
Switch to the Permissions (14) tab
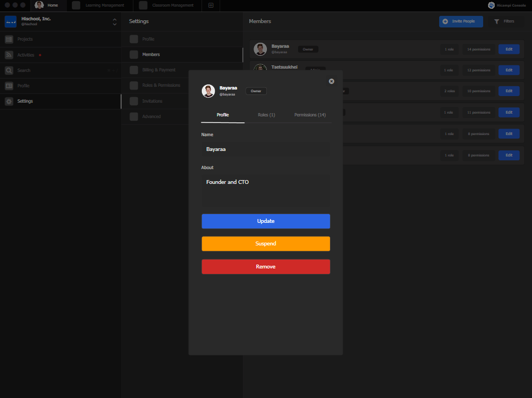[310, 115]
